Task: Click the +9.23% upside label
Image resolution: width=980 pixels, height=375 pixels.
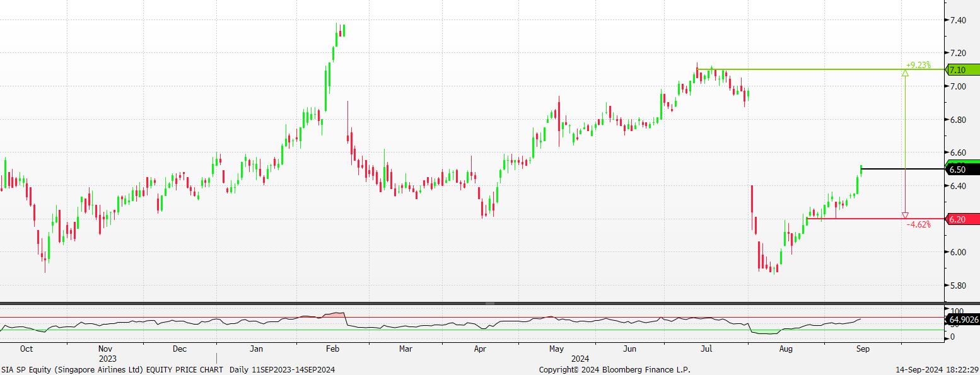Action: tap(918, 64)
